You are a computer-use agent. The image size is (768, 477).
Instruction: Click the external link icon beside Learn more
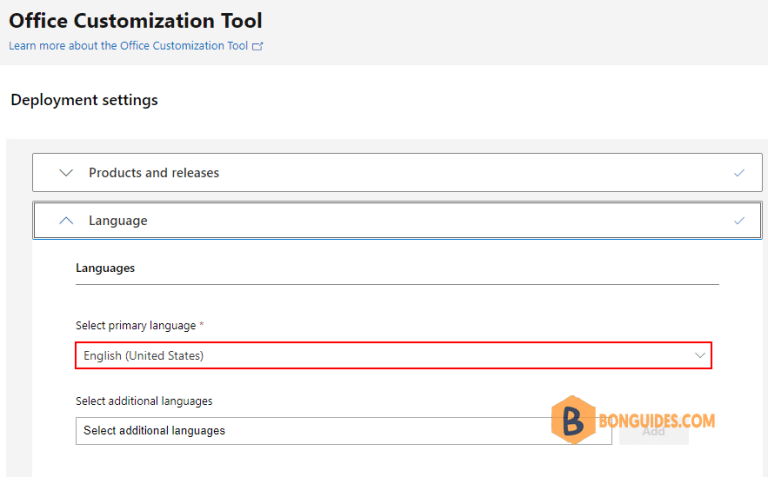tap(258, 46)
